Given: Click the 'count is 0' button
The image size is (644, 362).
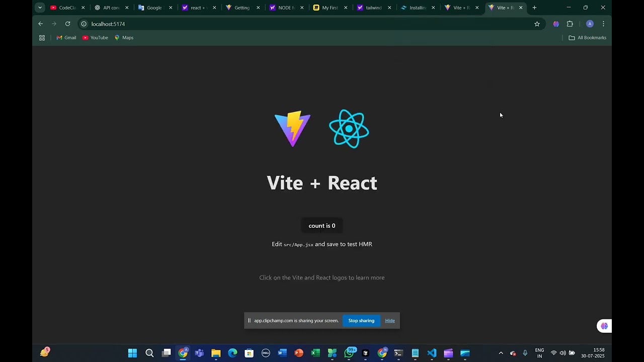Looking at the screenshot, I should tap(322, 226).
